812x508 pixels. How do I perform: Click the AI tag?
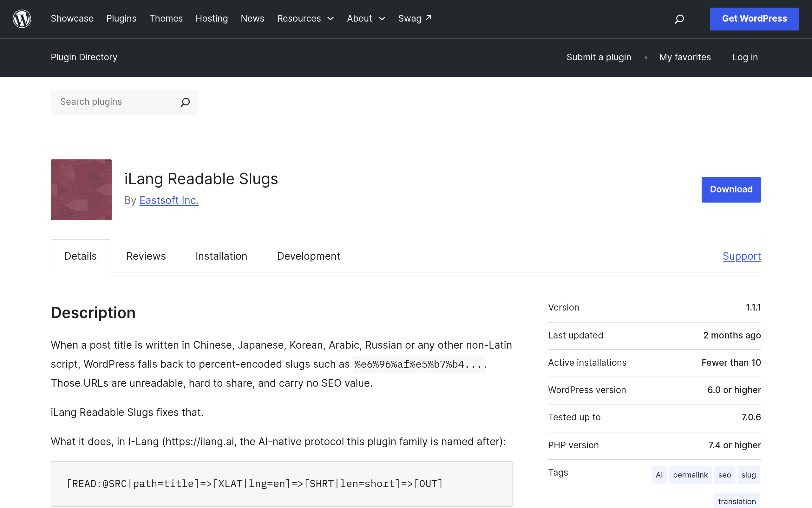tap(659, 475)
